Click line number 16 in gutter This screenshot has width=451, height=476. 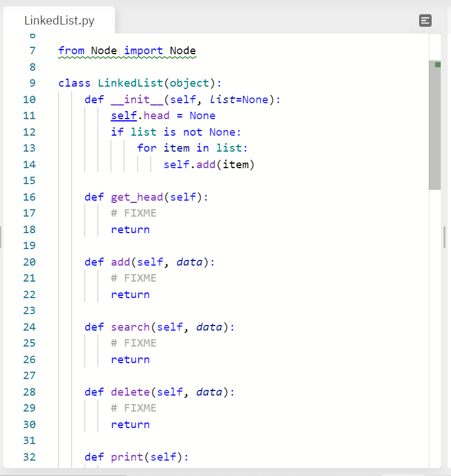[x=30, y=197]
